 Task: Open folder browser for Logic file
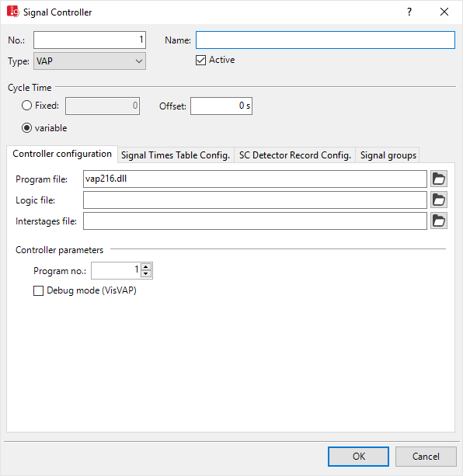(439, 200)
